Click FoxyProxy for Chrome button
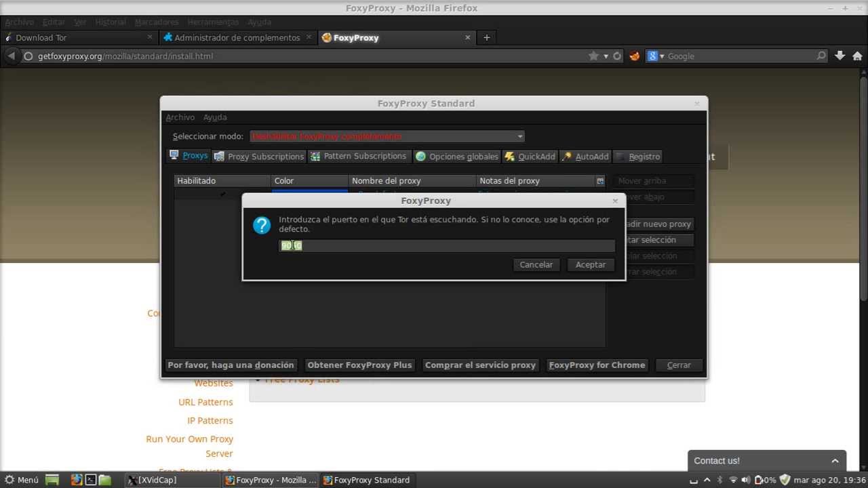The height and width of the screenshot is (488, 868). (597, 365)
